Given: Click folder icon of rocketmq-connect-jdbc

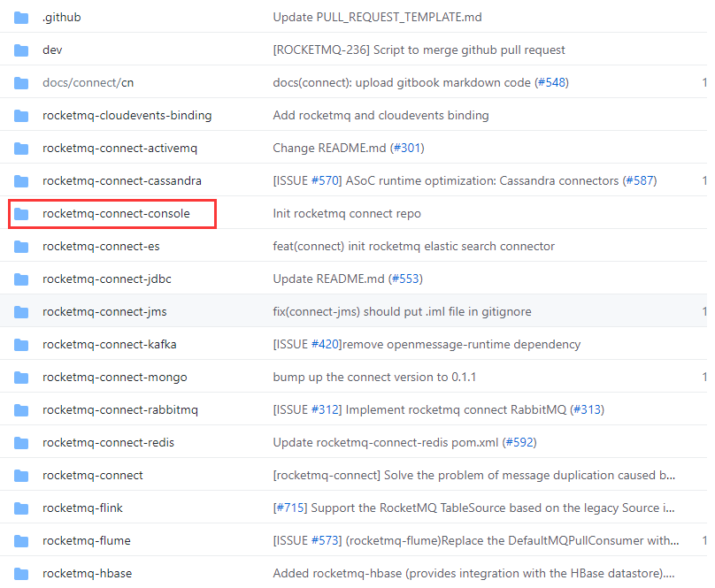Looking at the screenshot, I should (21, 279).
